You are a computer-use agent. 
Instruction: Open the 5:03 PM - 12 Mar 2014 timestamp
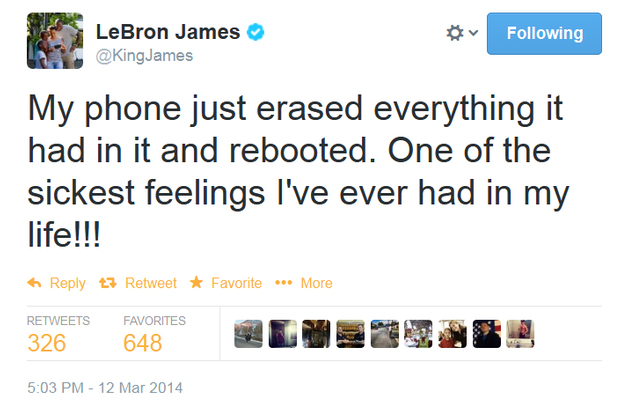tap(105, 386)
